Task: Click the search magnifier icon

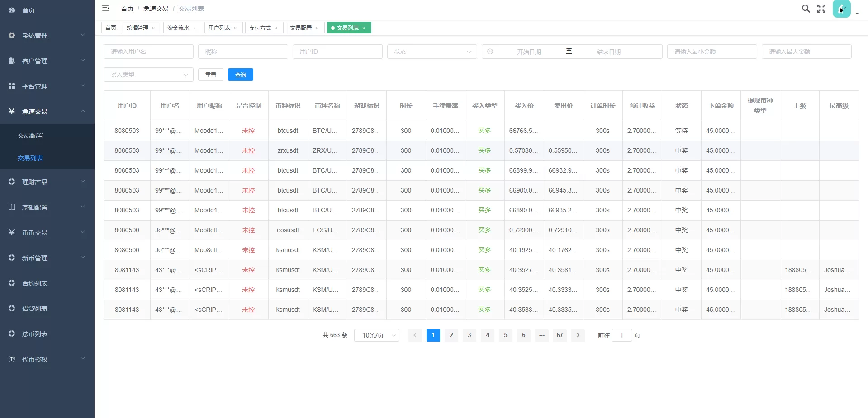Action: point(806,9)
